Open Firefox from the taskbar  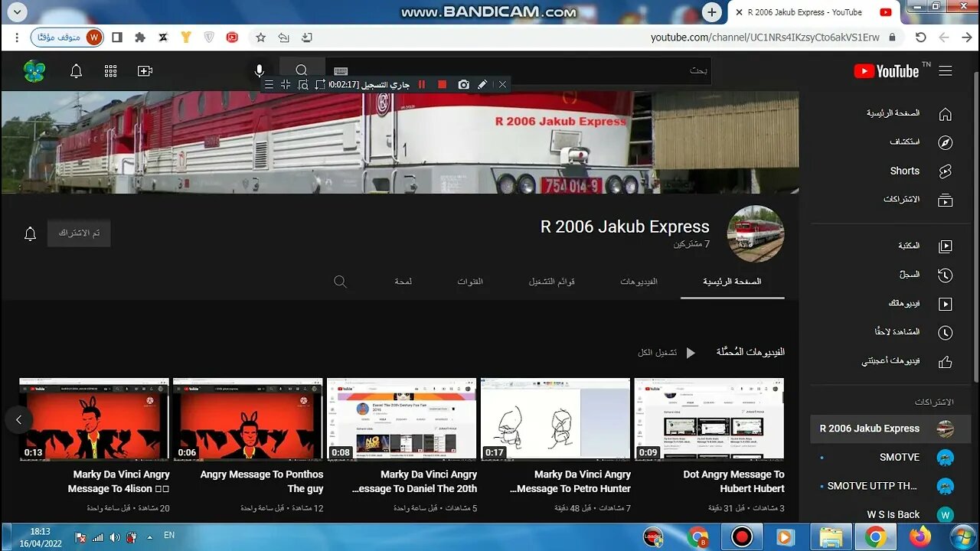pos(920,536)
